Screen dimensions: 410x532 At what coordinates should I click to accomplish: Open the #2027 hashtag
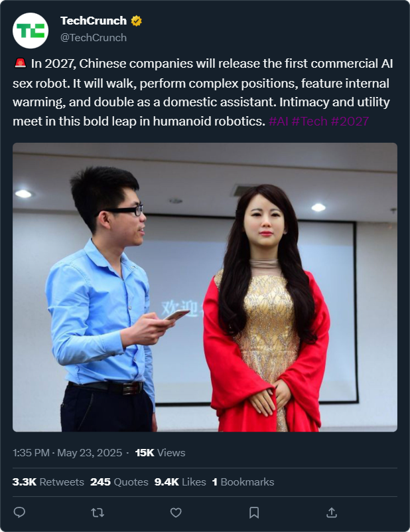(x=350, y=121)
